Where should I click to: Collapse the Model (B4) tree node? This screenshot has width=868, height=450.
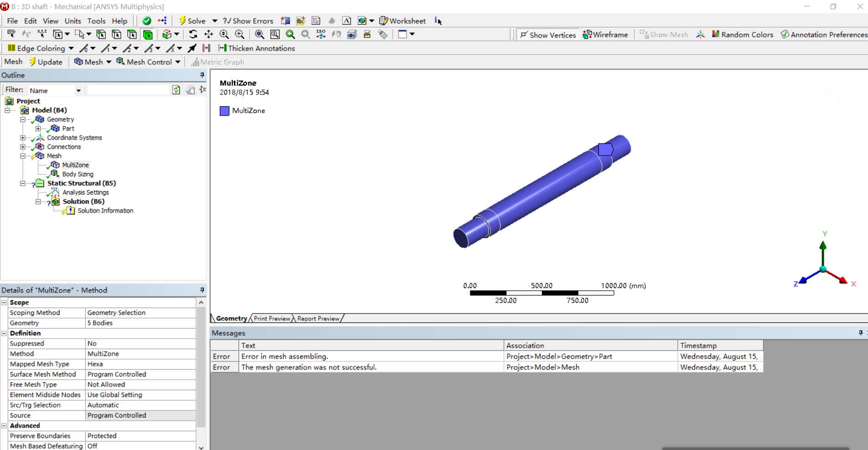click(7, 110)
